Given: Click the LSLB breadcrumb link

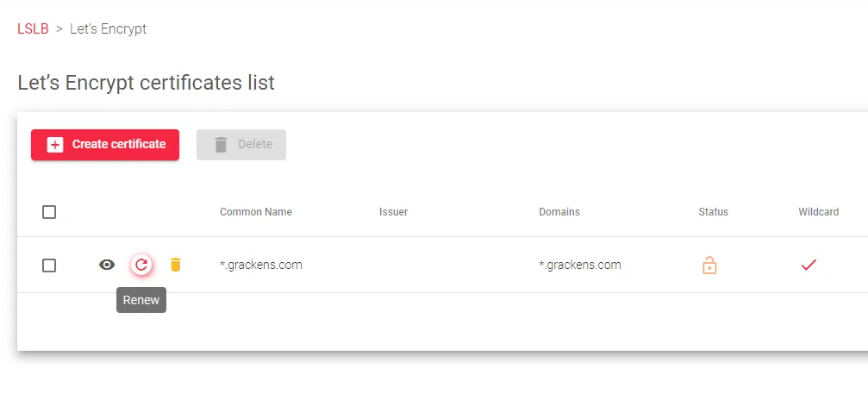Looking at the screenshot, I should pos(33,28).
